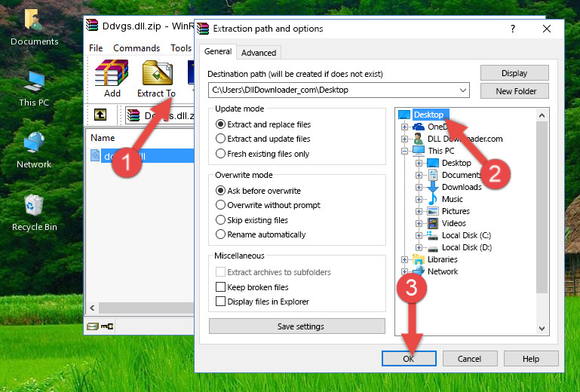Open the File menu in WinRAR
Viewport: 580px width, 392px height.
pos(96,48)
